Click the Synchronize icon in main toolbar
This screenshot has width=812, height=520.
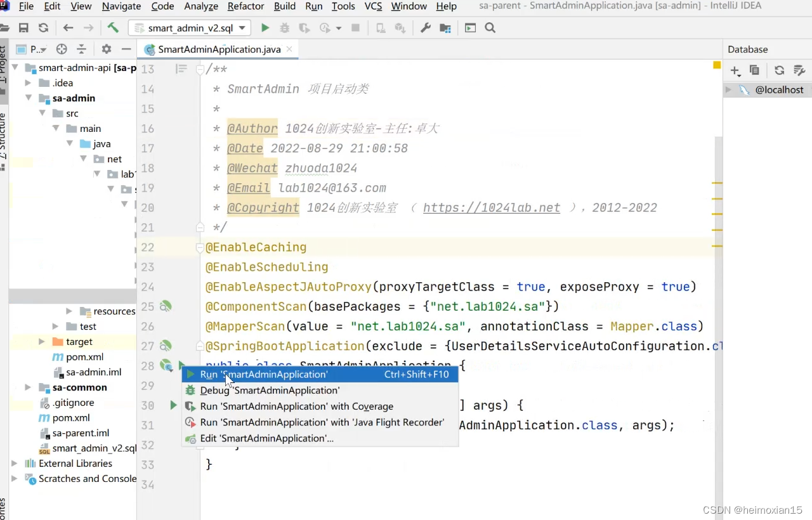coord(43,28)
